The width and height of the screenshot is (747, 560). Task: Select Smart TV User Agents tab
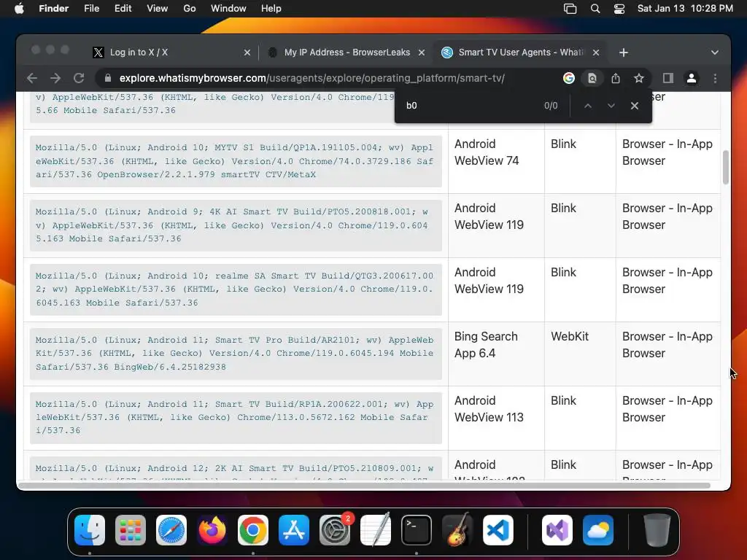pos(519,52)
